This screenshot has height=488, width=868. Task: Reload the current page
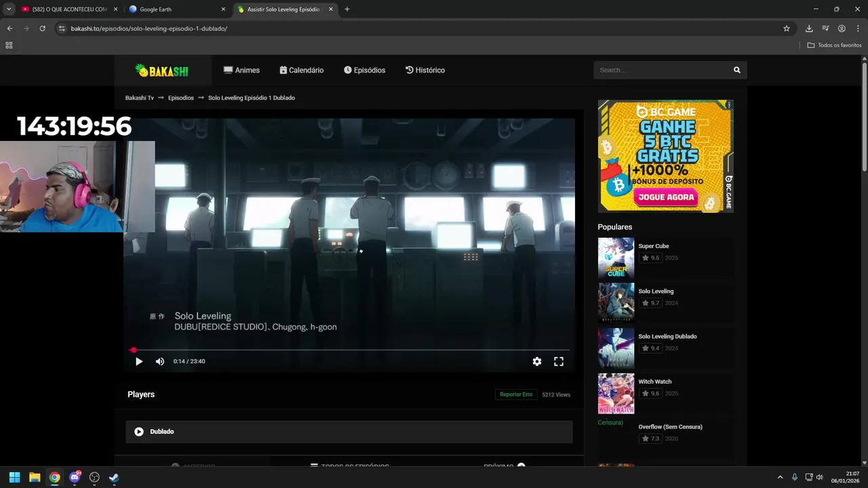pyautogui.click(x=42, y=28)
